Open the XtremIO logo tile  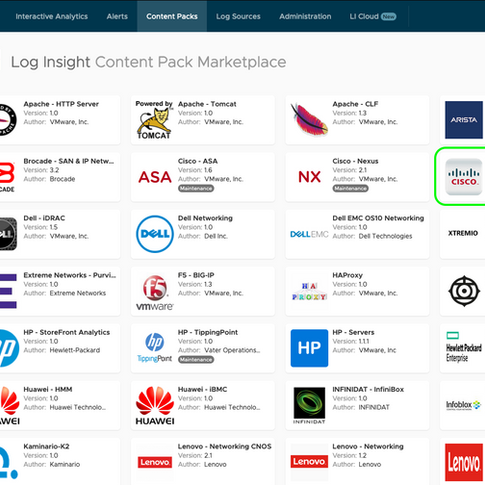(463, 233)
